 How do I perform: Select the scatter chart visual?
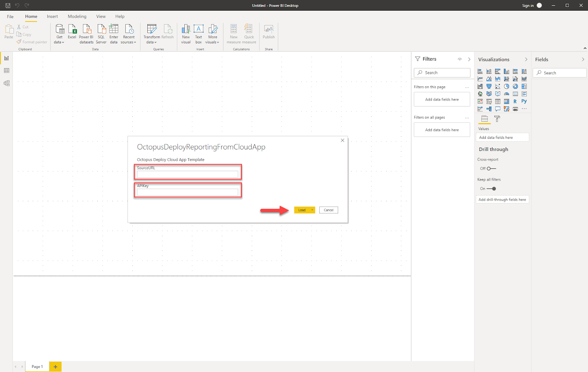tap(498, 86)
